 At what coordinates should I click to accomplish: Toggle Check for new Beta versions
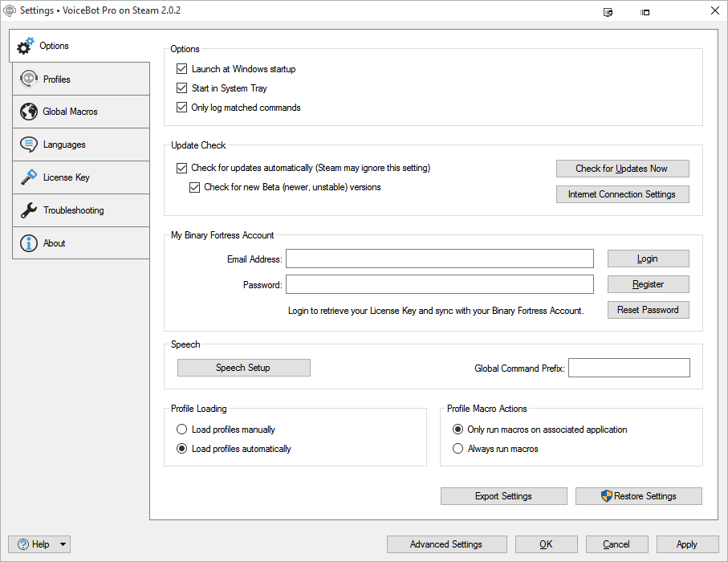(x=194, y=187)
